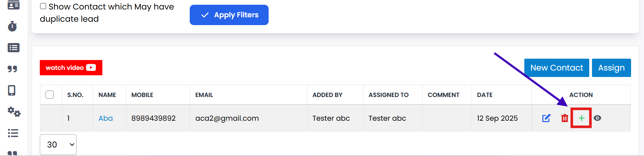Edit the Aba contact with pencil icon
The width and height of the screenshot is (644, 156).
[546, 118]
